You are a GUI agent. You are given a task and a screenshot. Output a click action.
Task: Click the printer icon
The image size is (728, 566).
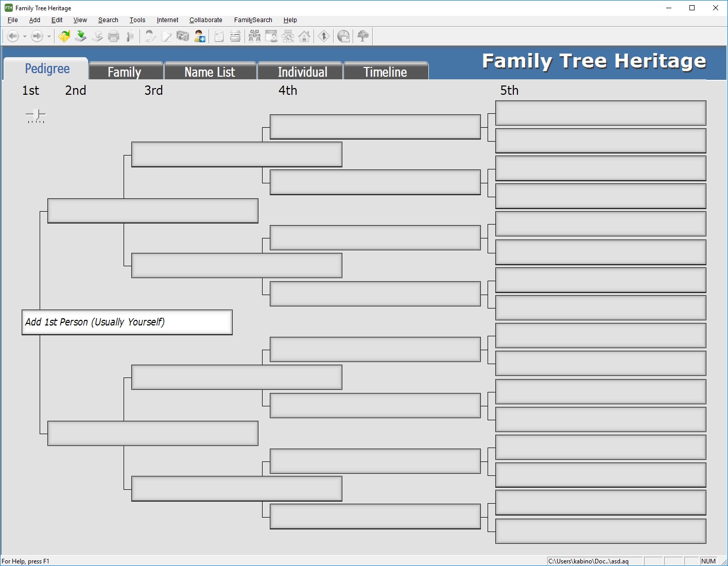(114, 36)
